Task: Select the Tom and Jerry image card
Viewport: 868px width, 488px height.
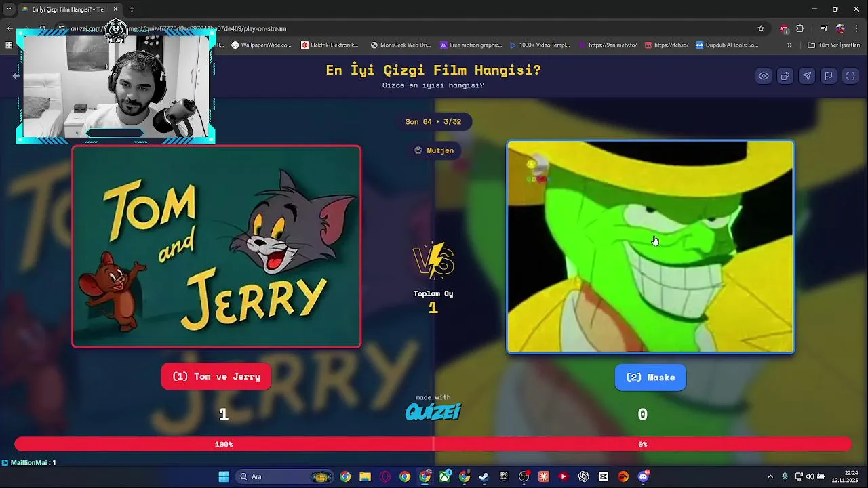Action: [216, 247]
